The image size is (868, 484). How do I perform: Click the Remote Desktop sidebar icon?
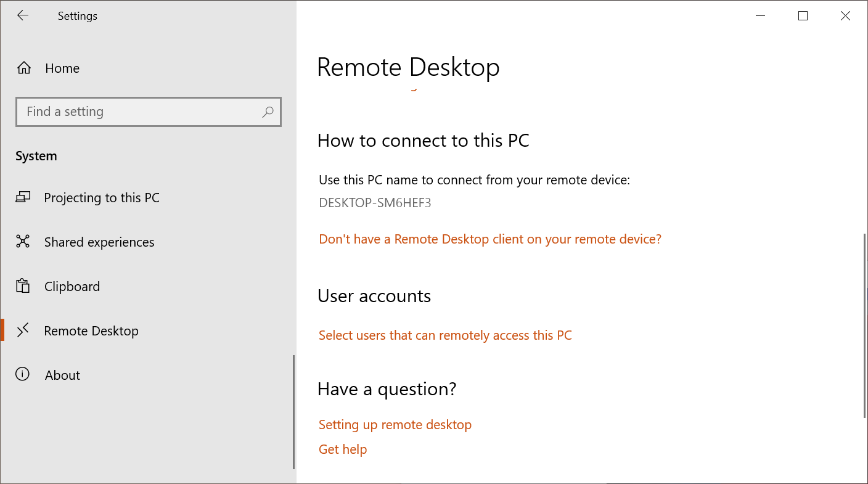[x=23, y=330]
